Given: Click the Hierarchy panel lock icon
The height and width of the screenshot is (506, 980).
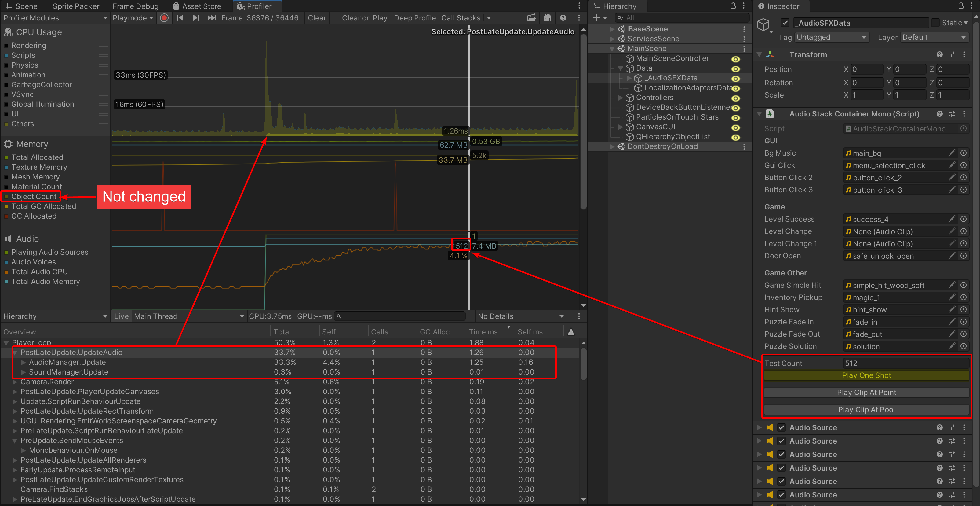Looking at the screenshot, I should coord(733,6).
